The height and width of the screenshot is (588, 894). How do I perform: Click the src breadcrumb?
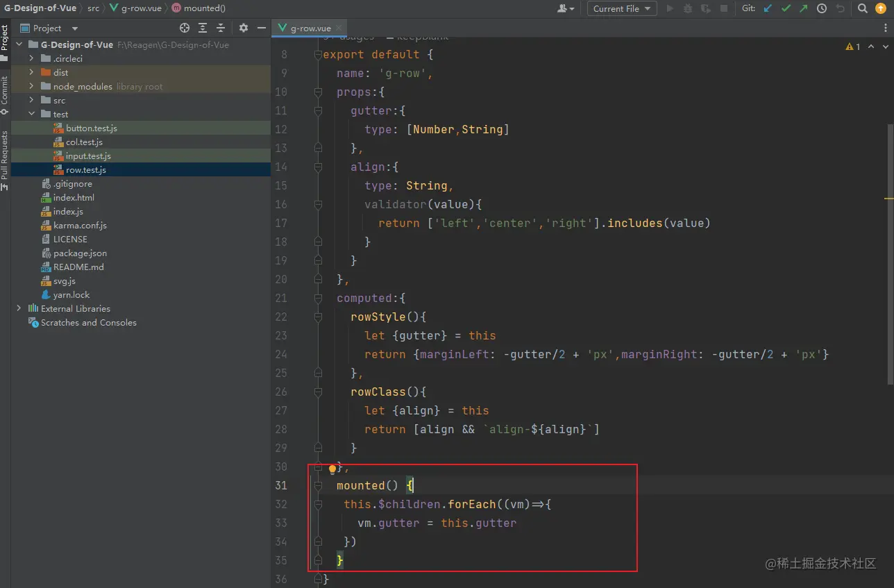(93, 8)
